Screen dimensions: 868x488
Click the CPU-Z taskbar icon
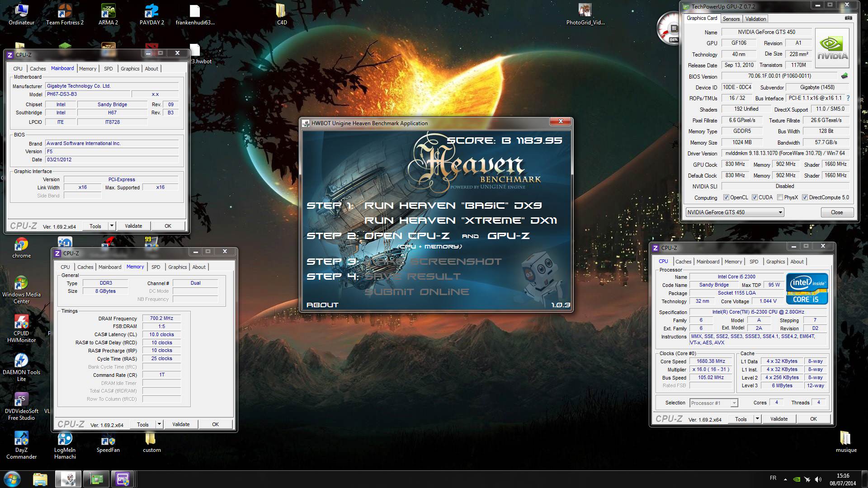[123, 479]
